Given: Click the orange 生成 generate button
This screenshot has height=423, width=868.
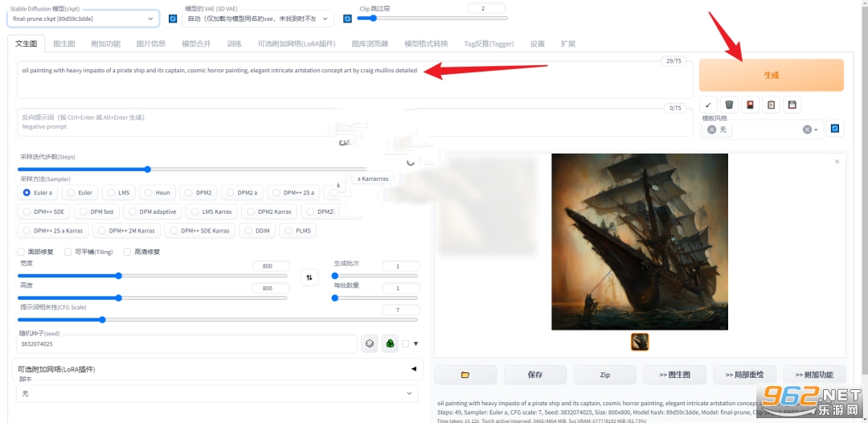Looking at the screenshot, I should click(771, 76).
